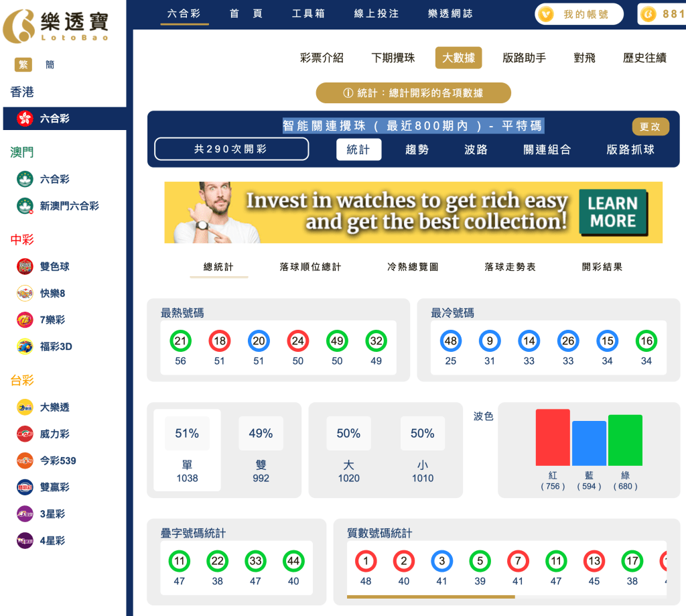Select cold number ball 48

pyautogui.click(x=451, y=342)
